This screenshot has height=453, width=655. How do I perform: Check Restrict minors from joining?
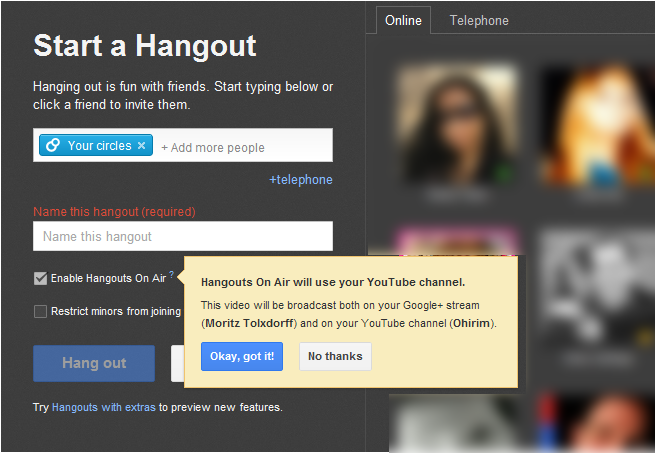click(41, 311)
